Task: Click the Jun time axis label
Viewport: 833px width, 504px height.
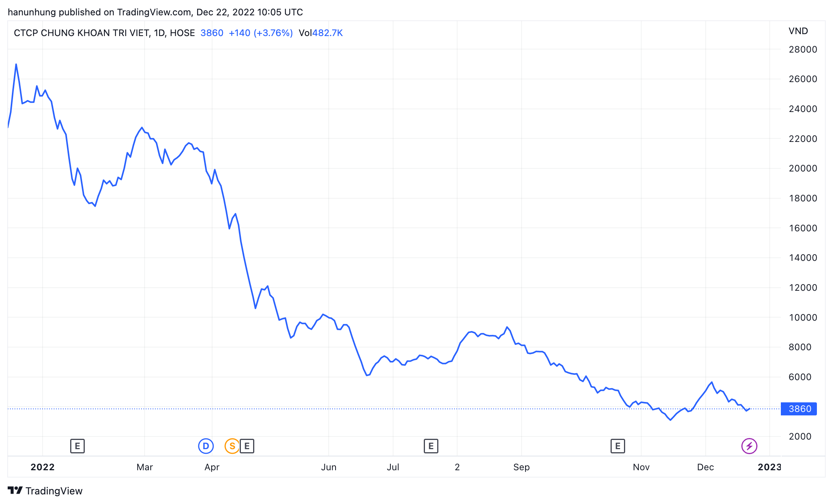Action: [329, 467]
